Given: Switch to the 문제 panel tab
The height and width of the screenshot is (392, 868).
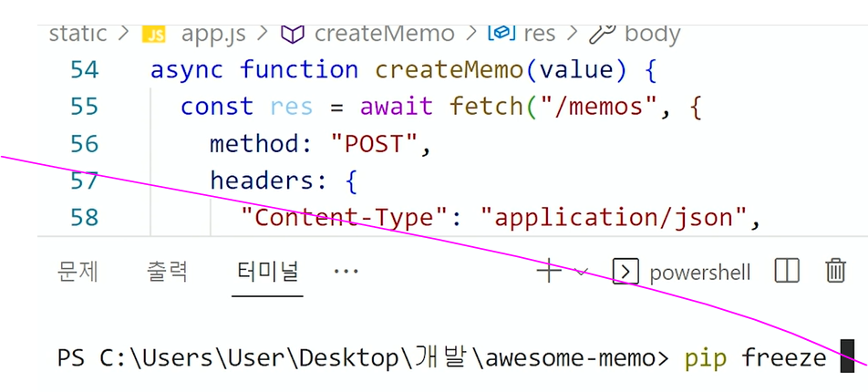Looking at the screenshot, I should tap(78, 272).
